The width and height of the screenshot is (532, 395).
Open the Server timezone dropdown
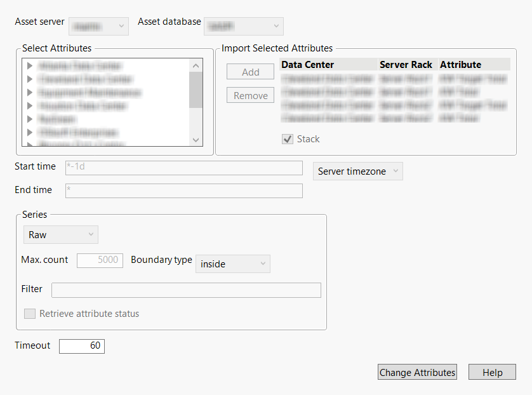coord(357,171)
